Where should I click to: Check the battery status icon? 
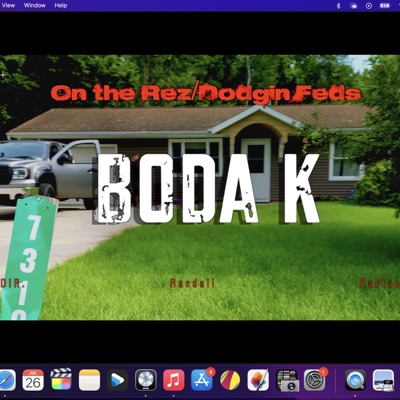(385, 5)
